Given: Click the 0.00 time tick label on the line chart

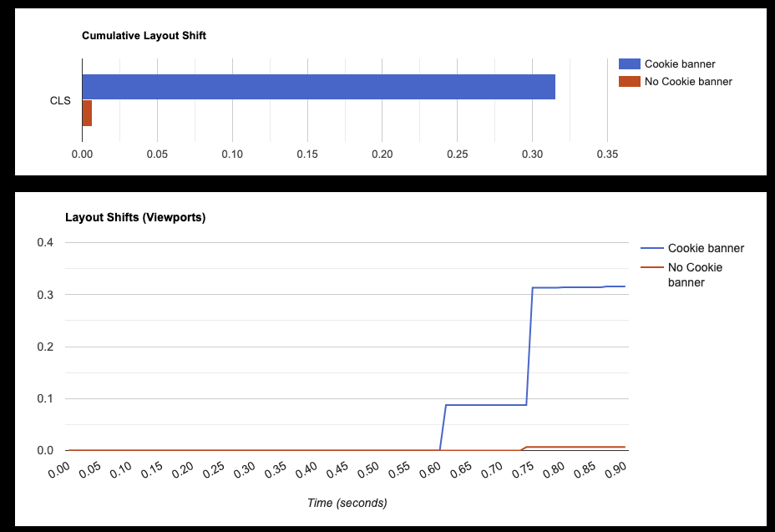Looking at the screenshot, I should coord(58,470).
